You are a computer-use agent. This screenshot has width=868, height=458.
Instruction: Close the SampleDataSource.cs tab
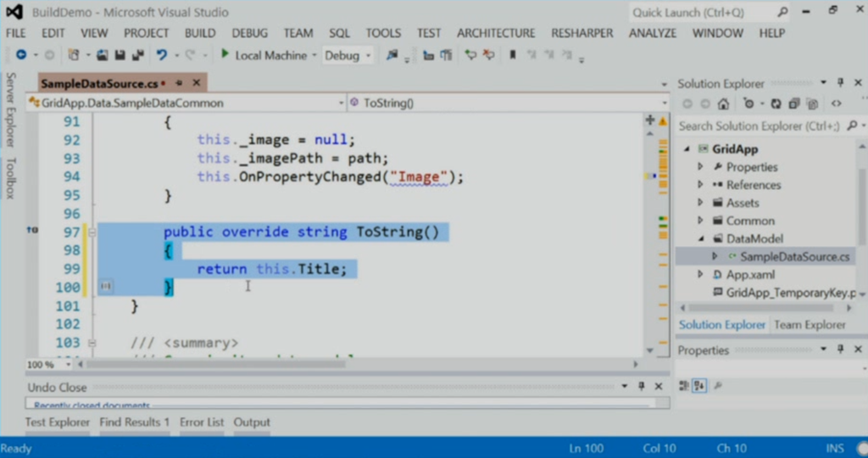197,83
